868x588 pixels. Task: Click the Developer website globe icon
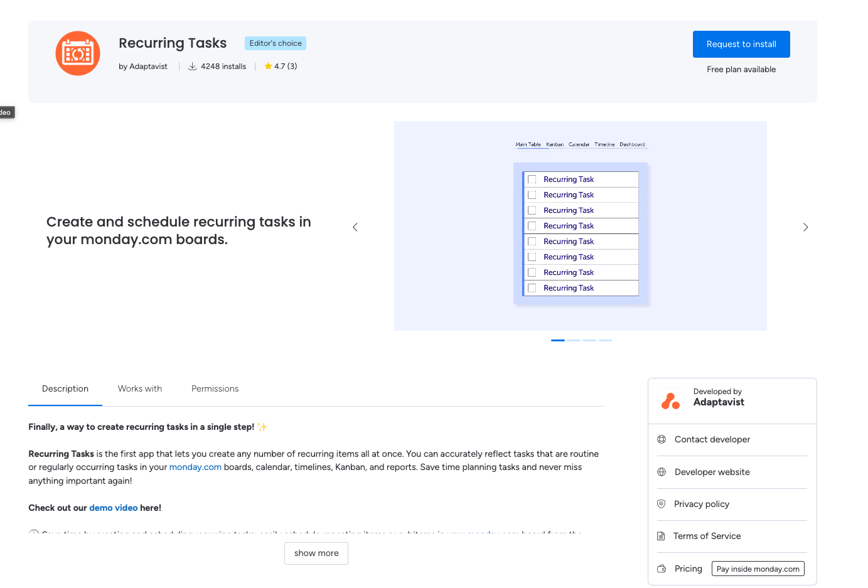[662, 472]
